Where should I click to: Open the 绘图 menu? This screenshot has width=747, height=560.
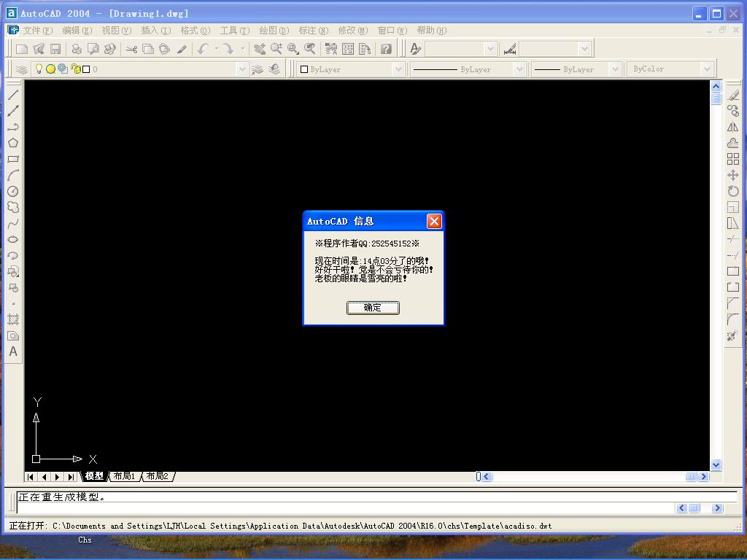point(274,31)
